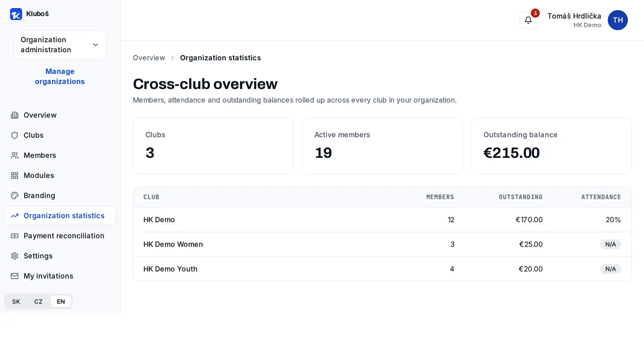Navigate to Modules
Screen dimensions: 644x362
pyautogui.click(x=60, y=175)
